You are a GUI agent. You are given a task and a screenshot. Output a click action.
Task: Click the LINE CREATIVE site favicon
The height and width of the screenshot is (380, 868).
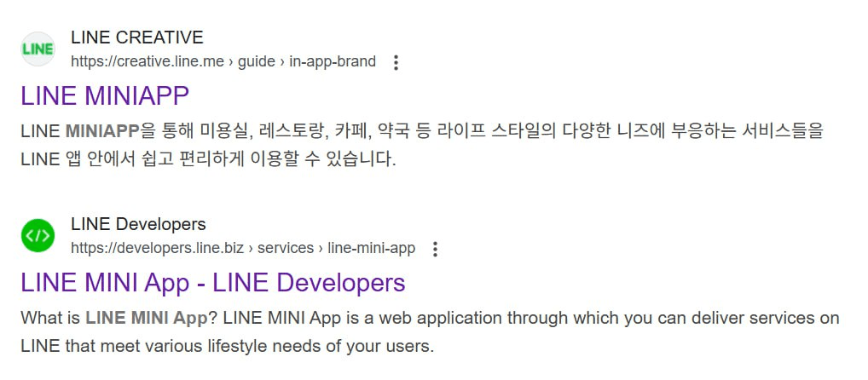(38, 49)
